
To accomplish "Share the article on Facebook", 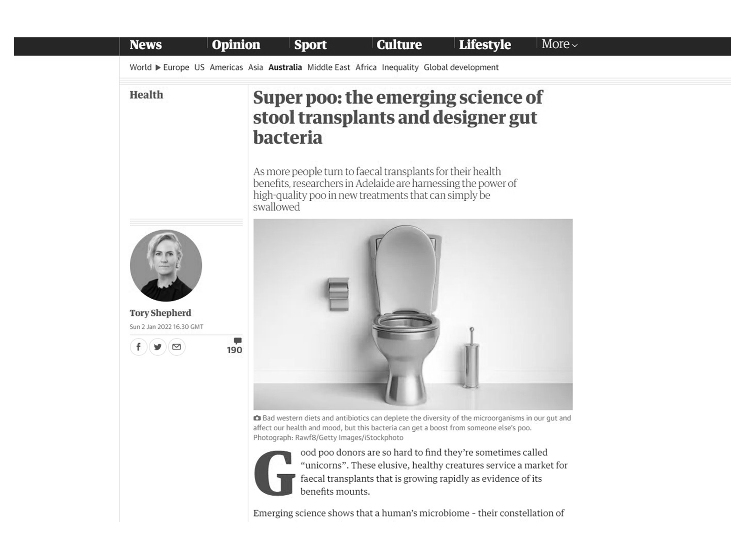I will 138,347.
